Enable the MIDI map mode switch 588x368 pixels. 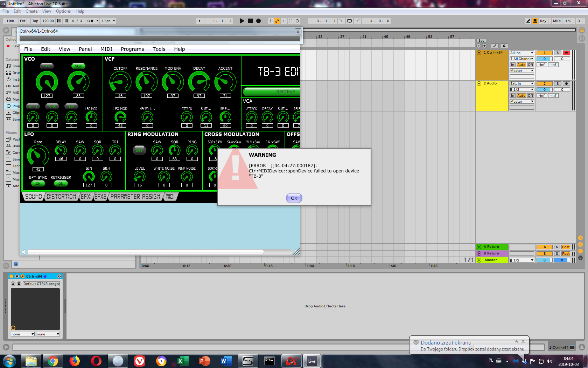pyautogui.click(x=556, y=21)
